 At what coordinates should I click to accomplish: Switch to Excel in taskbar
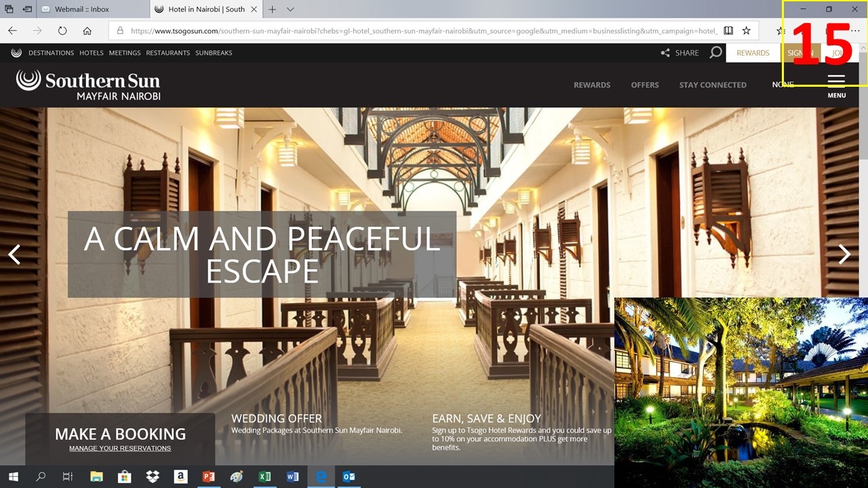264,476
